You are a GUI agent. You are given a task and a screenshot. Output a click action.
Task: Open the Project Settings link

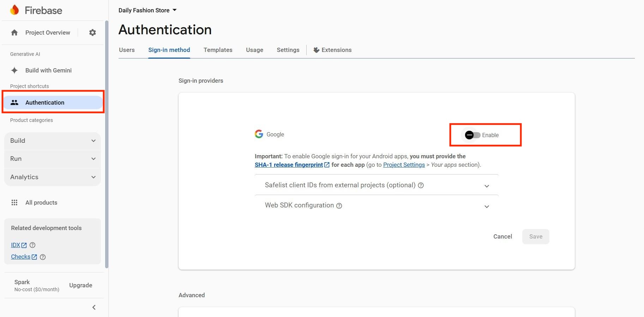404,165
